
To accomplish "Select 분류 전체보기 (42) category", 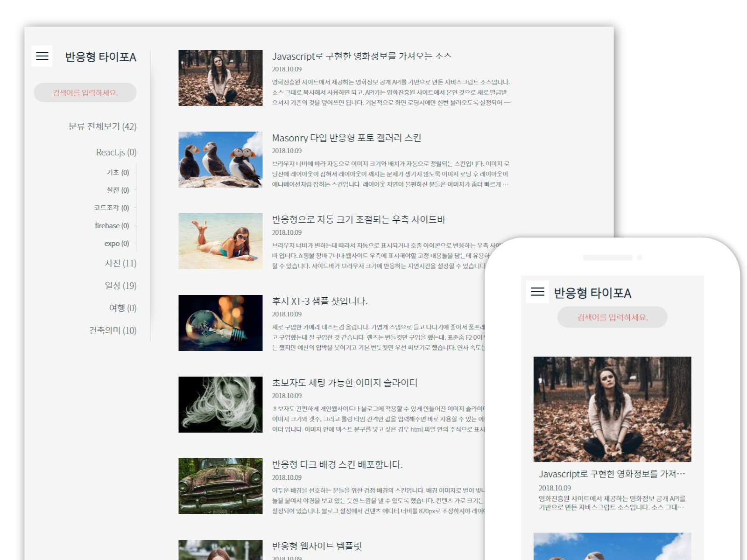I will click(102, 126).
